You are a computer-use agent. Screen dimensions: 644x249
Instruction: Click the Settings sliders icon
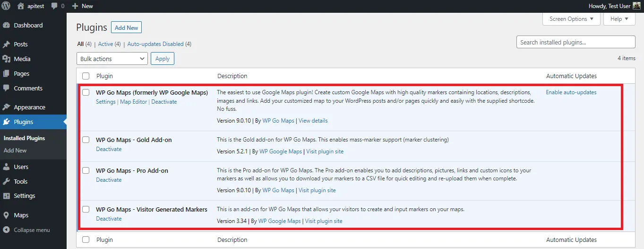pos(7,196)
